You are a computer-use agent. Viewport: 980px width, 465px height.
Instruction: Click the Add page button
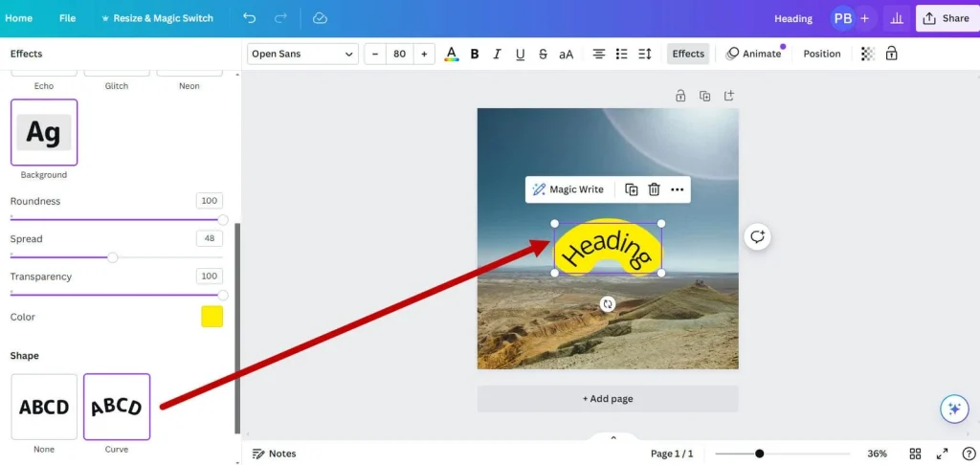coord(608,399)
